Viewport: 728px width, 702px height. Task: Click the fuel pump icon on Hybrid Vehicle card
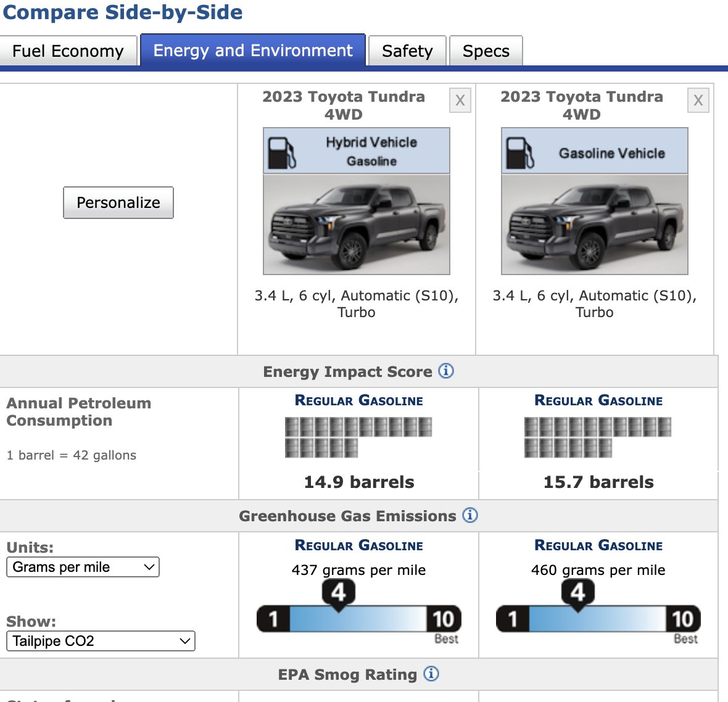[283, 153]
